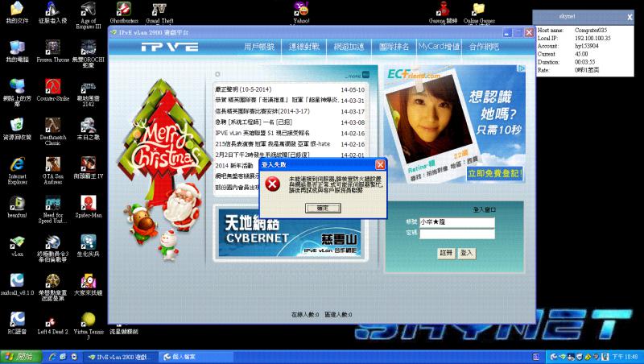The image size is (644, 364).
Task: Select 連線對戰 menu item
Action: coord(304,47)
